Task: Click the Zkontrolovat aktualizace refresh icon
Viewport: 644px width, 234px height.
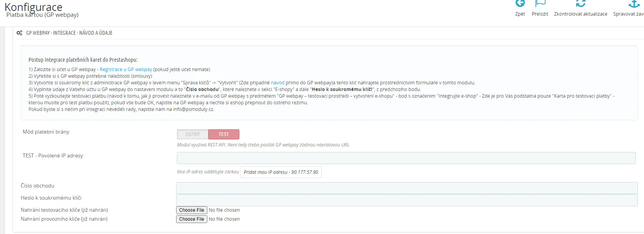Action: click(x=580, y=4)
